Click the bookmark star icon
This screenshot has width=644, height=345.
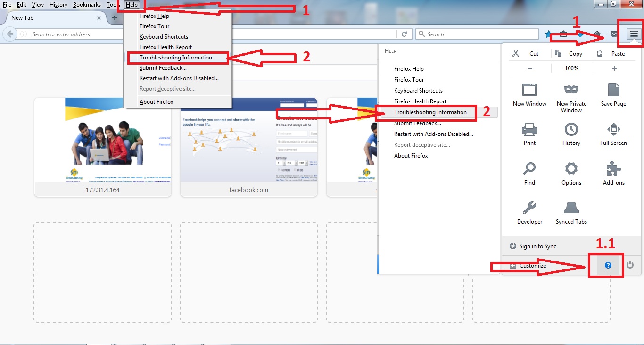coord(548,34)
